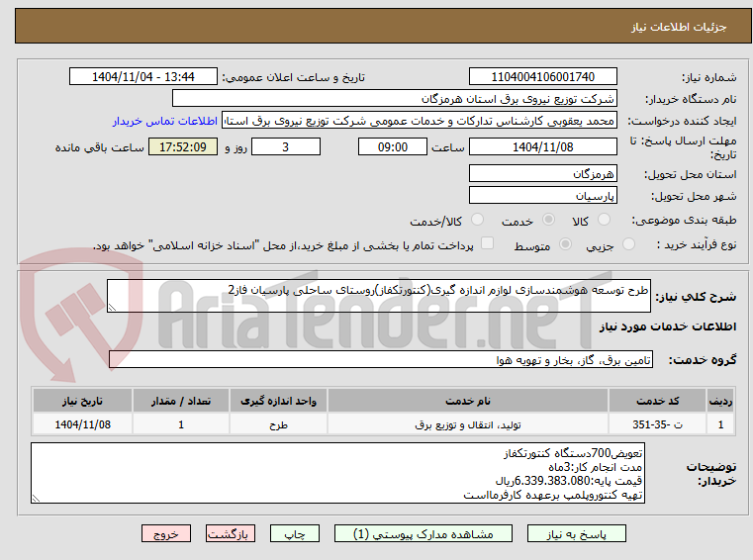Click the خروج exit button
The image size is (753, 560).
coord(165,533)
